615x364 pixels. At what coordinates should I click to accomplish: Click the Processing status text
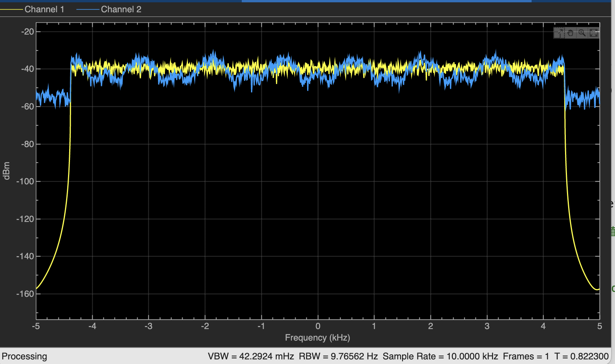[x=25, y=356]
